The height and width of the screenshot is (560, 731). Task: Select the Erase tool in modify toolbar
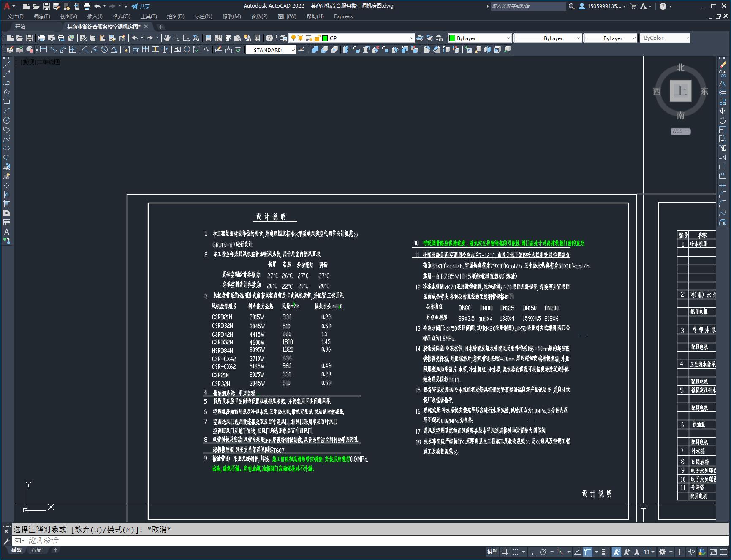[x=723, y=65]
